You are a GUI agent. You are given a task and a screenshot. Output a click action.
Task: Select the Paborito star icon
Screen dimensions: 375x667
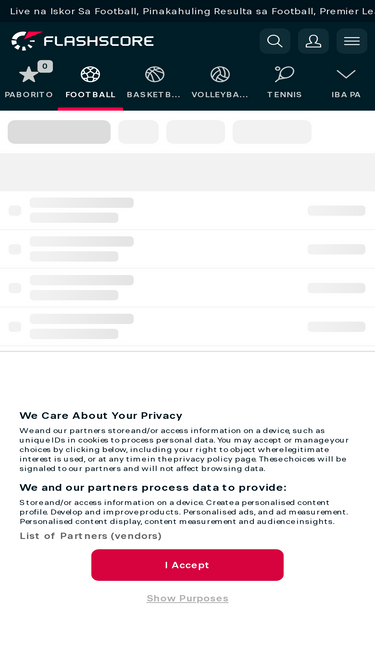point(28,75)
